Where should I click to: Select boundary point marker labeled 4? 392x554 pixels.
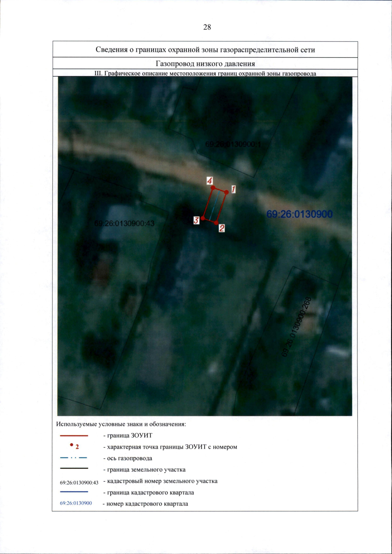[x=213, y=187]
